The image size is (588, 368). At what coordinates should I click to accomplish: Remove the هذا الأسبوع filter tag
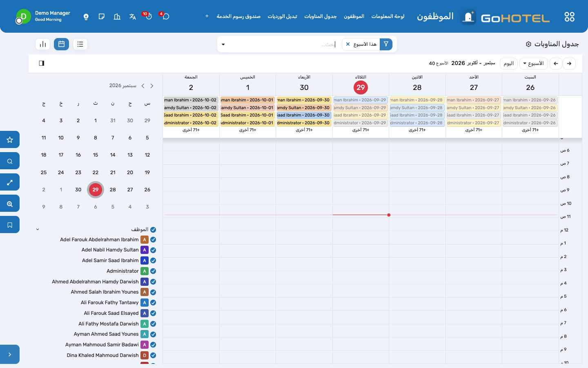pos(348,44)
